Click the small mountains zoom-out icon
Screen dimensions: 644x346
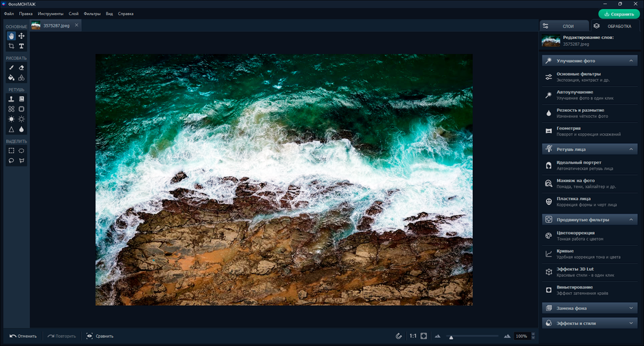point(437,336)
